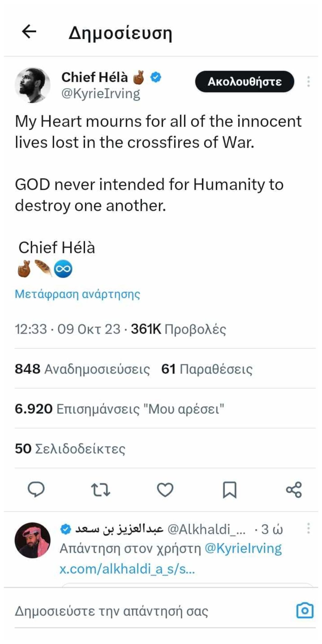
Task: Tap the share icon
Action: (x=294, y=489)
